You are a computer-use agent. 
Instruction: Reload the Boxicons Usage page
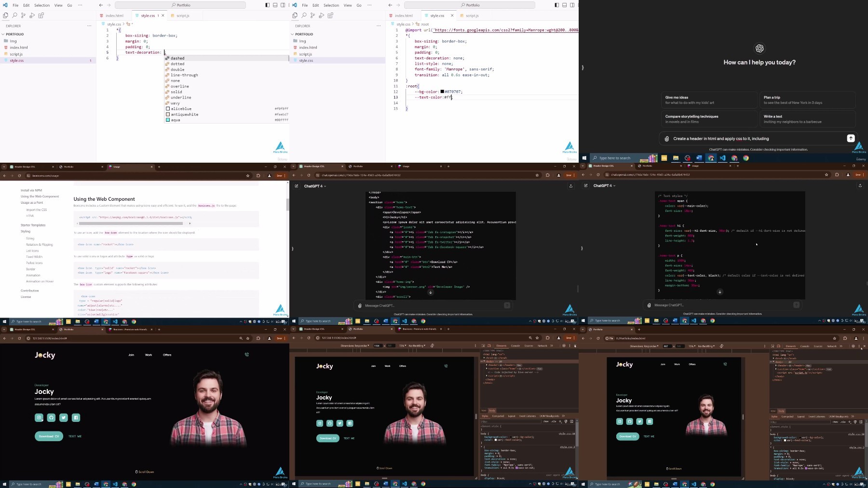19,176
